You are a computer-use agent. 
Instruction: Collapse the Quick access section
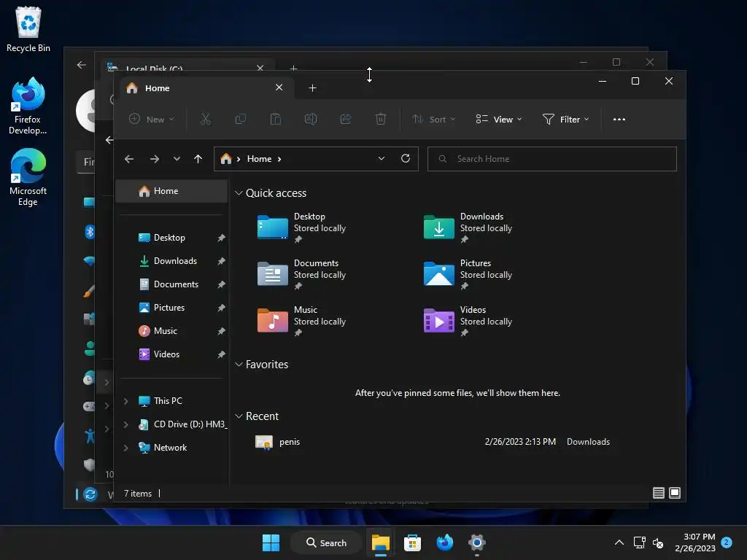[x=239, y=193]
